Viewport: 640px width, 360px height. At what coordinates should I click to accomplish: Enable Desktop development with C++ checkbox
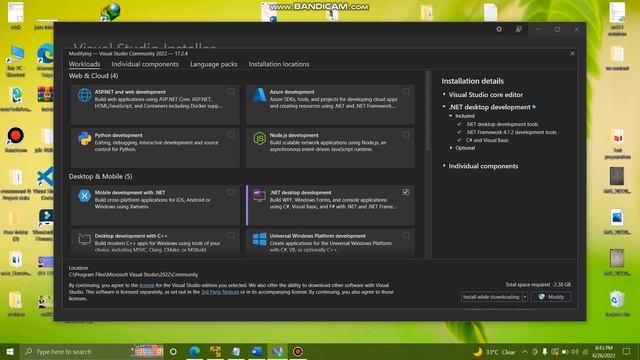(x=231, y=236)
